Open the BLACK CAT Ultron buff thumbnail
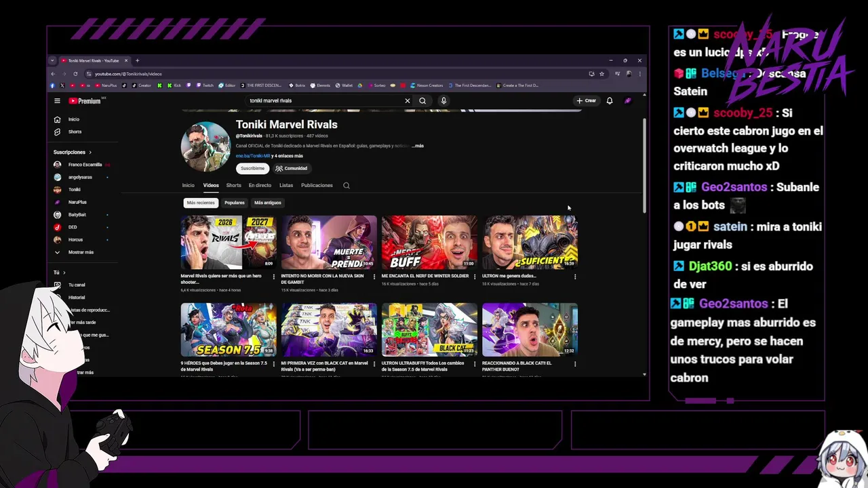Viewport: 868px width, 488px height. [429, 329]
